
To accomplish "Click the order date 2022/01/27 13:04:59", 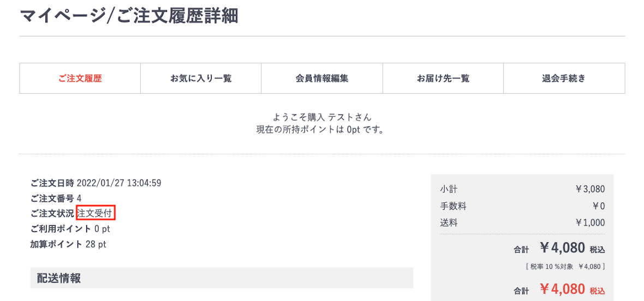I will [119, 183].
